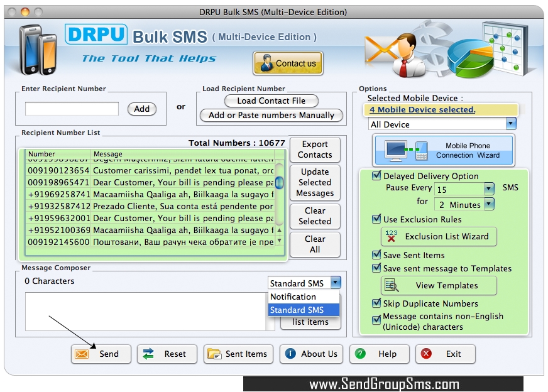This screenshot has width=548, height=392.
Task: Click Load Contact File button
Action: coord(271,101)
